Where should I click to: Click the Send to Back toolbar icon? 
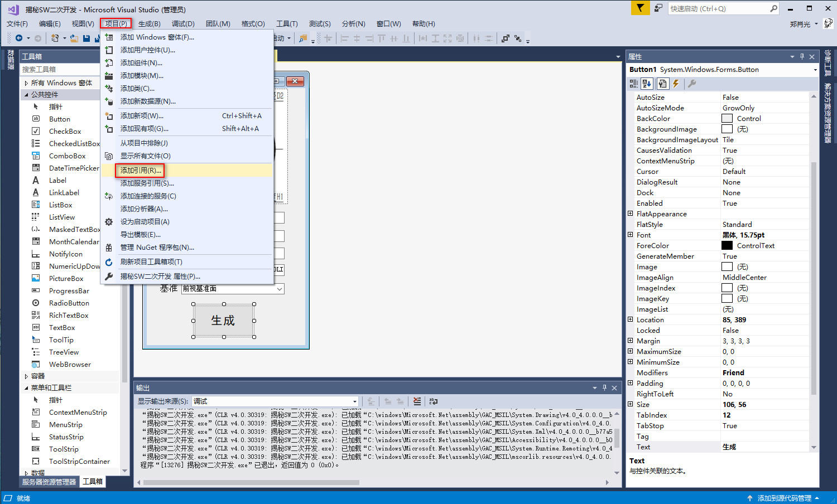pyautogui.click(x=518, y=38)
